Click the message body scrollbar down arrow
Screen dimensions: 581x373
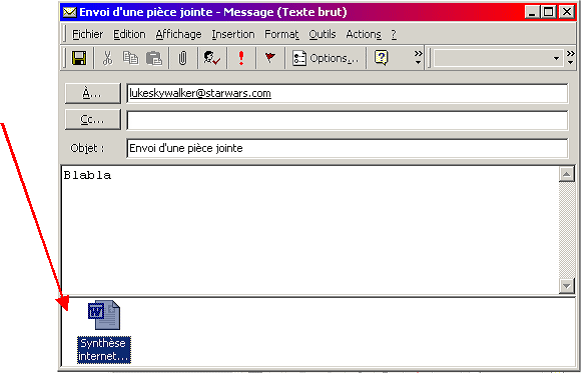pyautogui.click(x=567, y=286)
